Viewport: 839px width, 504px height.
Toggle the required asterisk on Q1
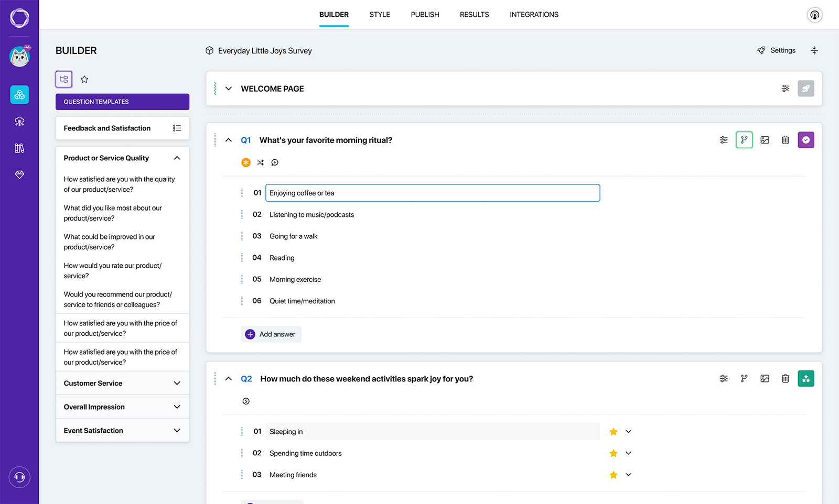tap(246, 162)
